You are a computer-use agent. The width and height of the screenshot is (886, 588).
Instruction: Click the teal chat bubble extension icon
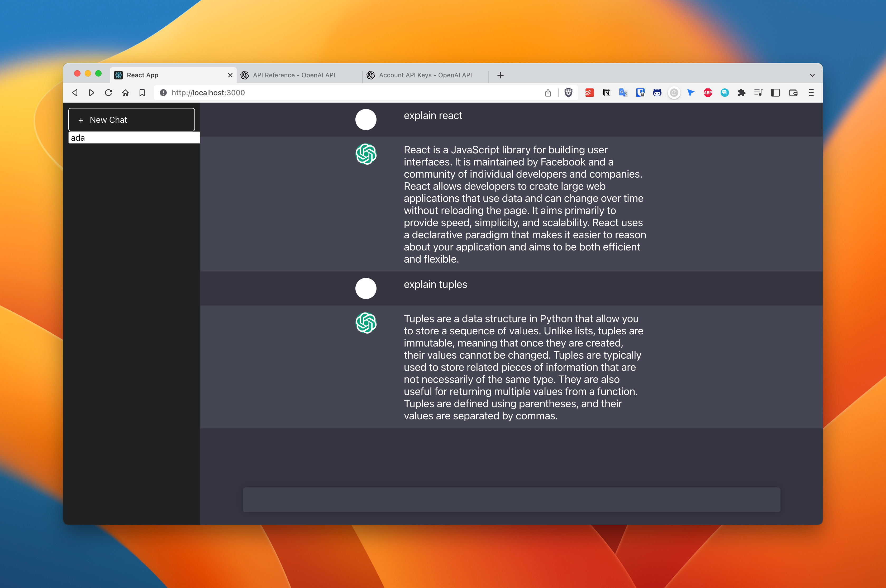pos(725,93)
